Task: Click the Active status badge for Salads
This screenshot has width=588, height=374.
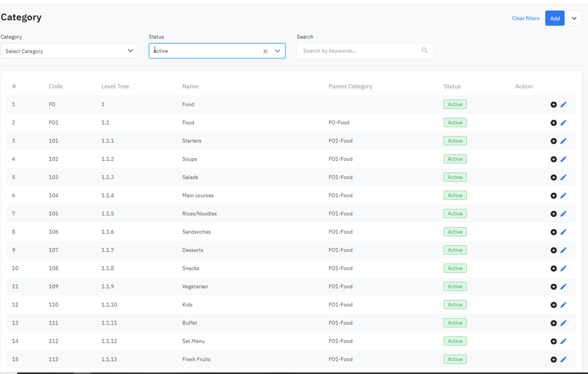Action: [455, 177]
